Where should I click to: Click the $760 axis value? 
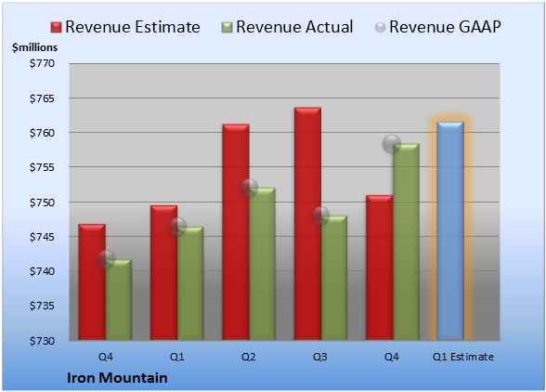(42, 133)
